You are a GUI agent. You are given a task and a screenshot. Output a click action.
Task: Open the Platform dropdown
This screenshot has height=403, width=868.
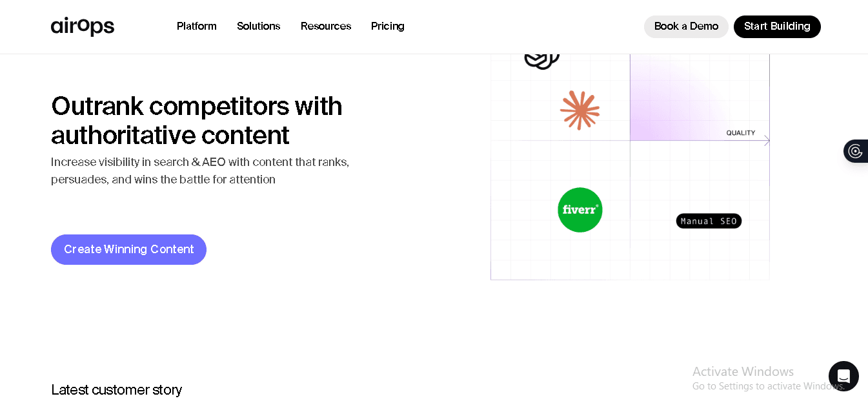click(196, 26)
